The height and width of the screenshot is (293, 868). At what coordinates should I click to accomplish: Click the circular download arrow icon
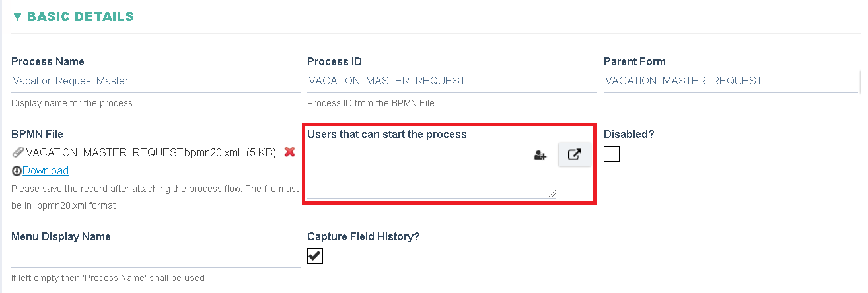click(x=17, y=171)
